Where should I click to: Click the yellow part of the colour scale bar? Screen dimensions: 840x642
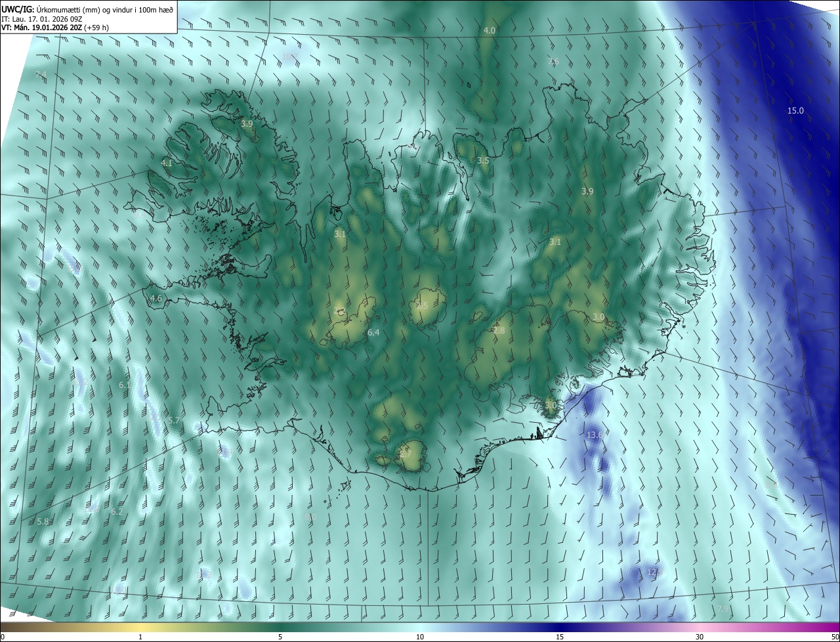141,627
